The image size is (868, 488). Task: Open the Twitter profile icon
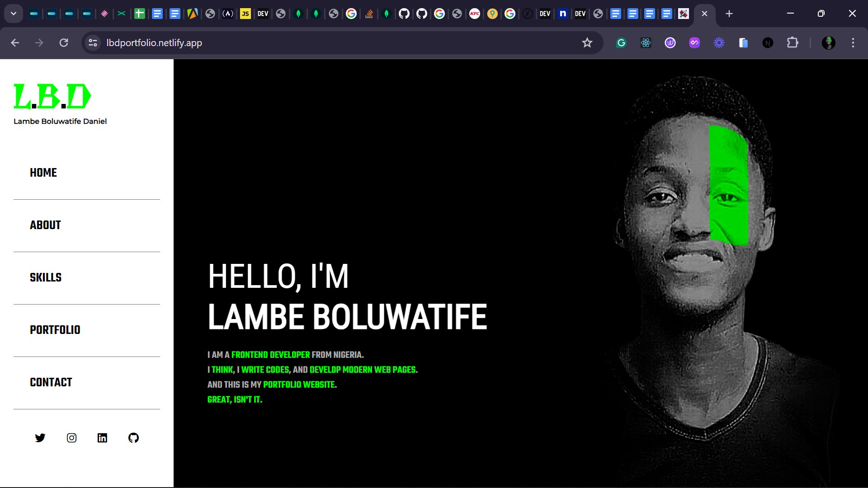(x=40, y=438)
